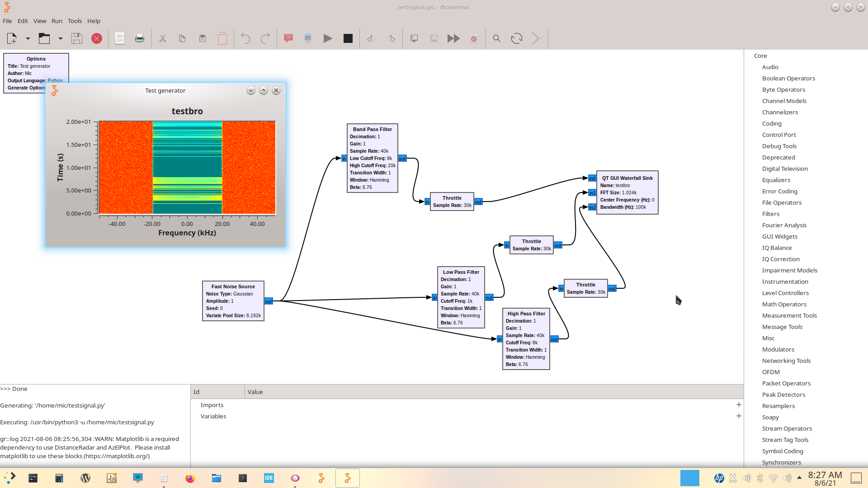
Task: Click the Generate flow graph icon
Action: click(x=308, y=38)
